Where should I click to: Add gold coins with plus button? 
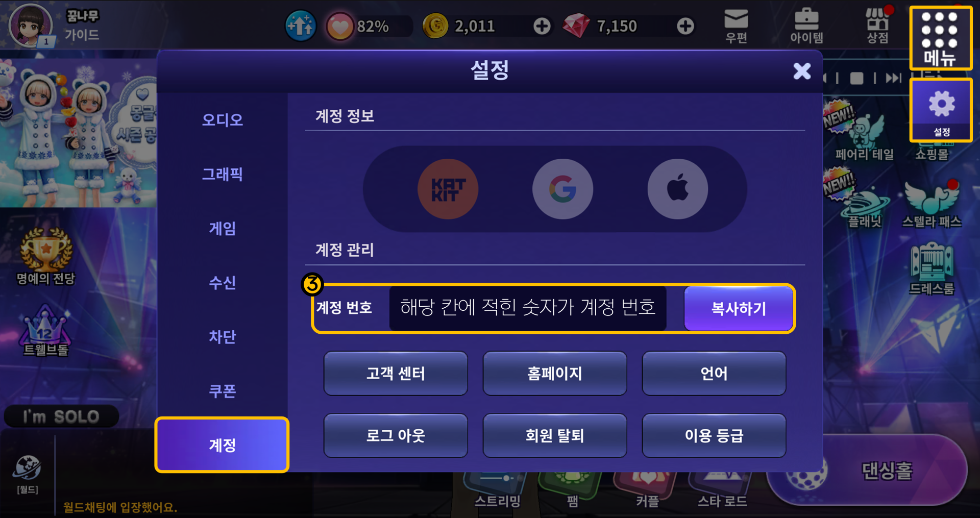542,26
